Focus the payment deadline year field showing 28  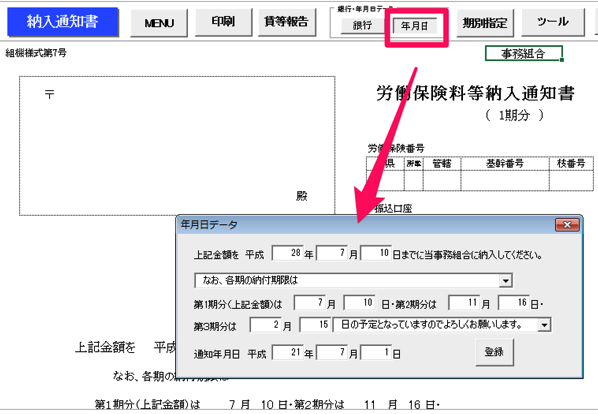click(288, 253)
